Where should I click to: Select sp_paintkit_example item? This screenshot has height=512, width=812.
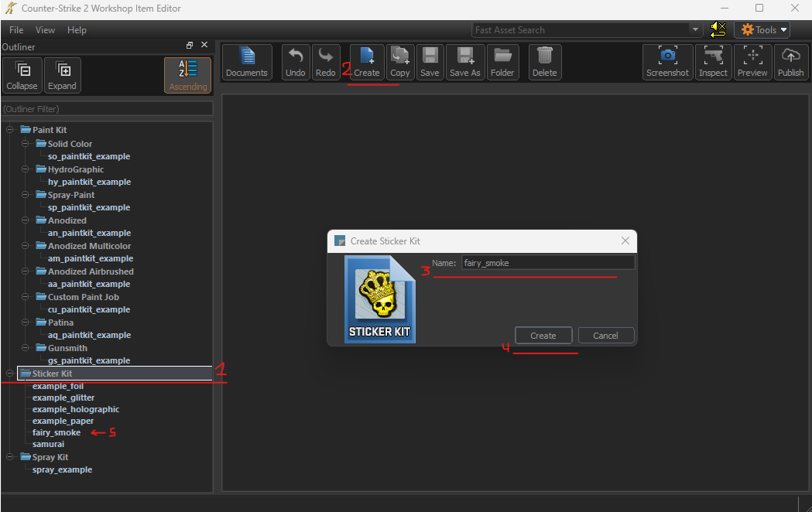[89, 207]
